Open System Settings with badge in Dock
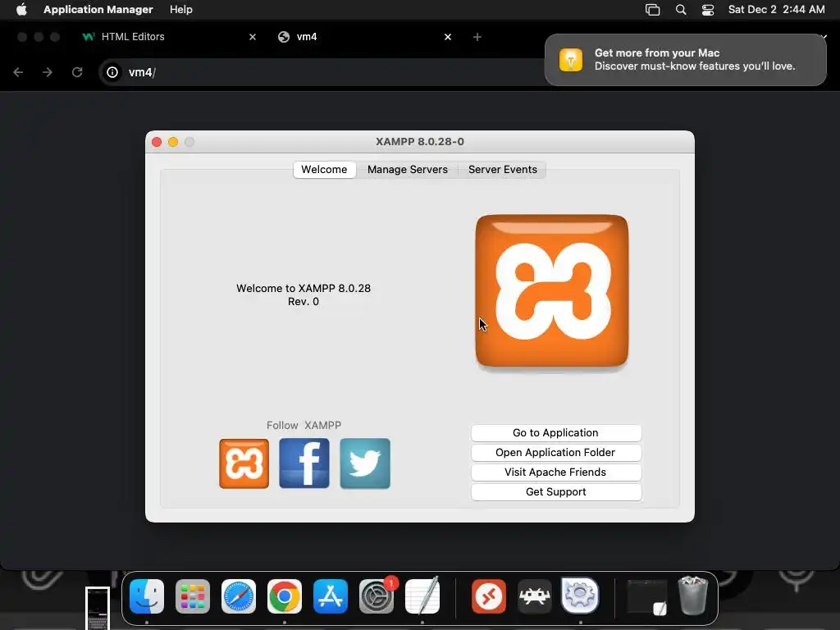Screen dimensions: 840x630 click(x=377, y=596)
